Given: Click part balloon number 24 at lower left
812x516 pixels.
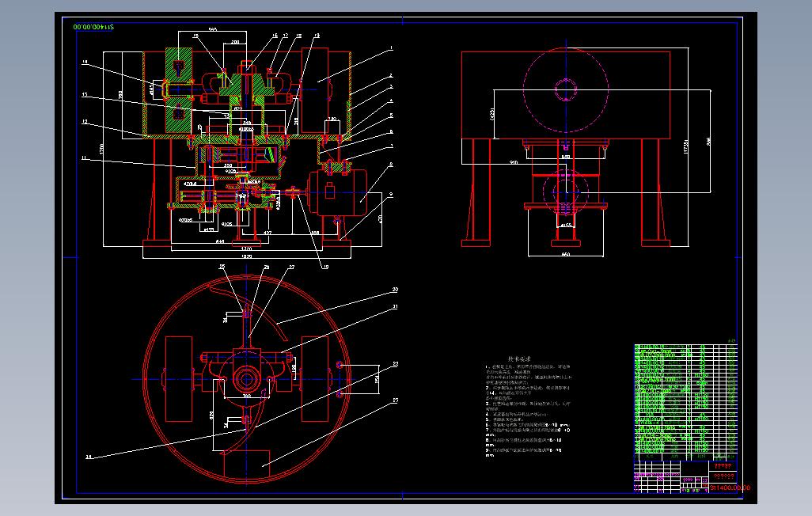Looking at the screenshot, I should pyautogui.click(x=89, y=457).
